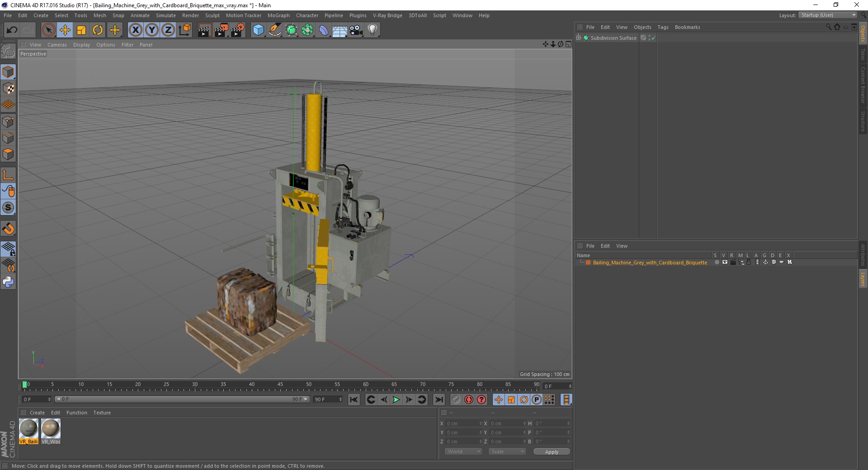
Task: Toggle the layer Solo dot
Action: pos(717,262)
